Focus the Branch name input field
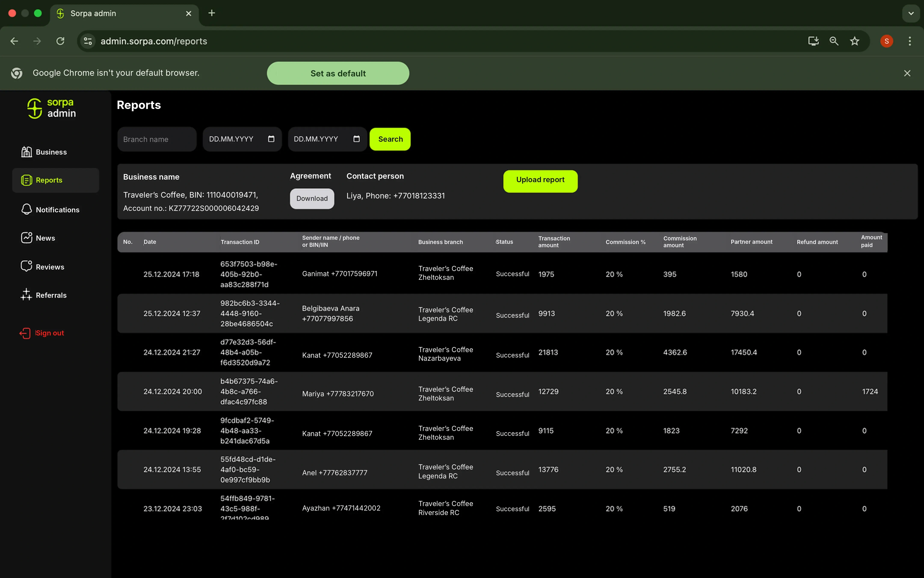 pos(157,139)
